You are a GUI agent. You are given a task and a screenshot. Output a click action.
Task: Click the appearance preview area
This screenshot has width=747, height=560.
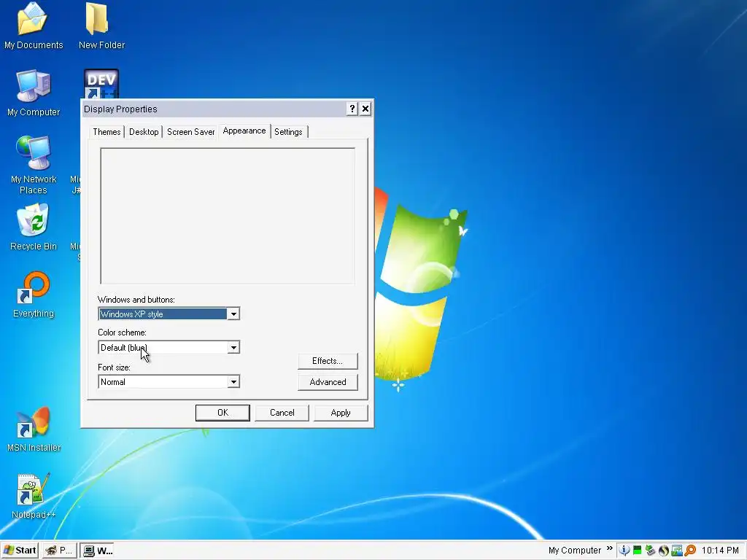[228, 216]
